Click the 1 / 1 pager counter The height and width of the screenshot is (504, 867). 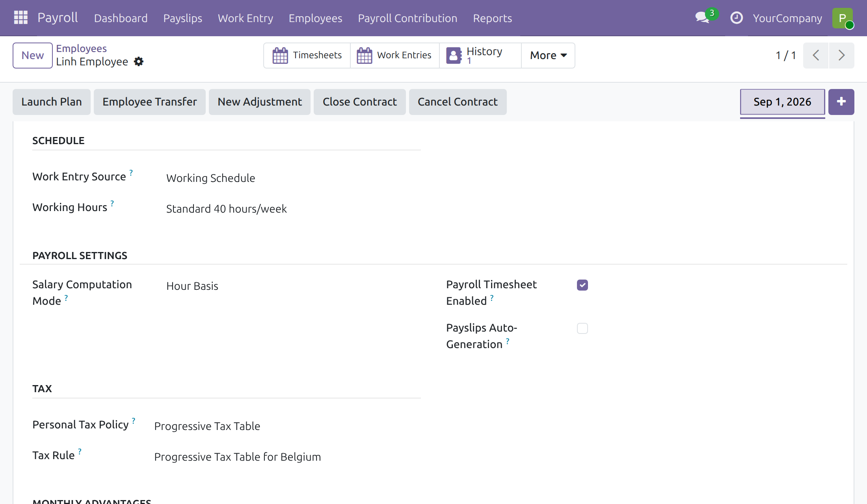(x=786, y=56)
